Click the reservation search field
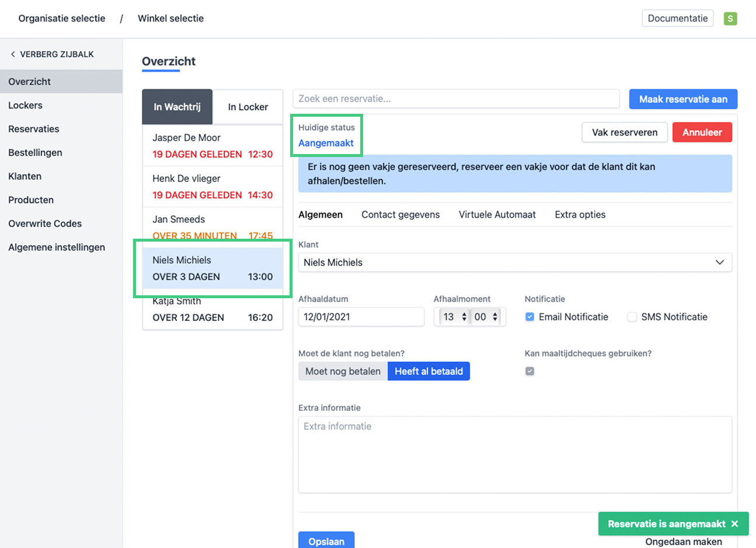The width and height of the screenshot is (756, 548). 455,99
